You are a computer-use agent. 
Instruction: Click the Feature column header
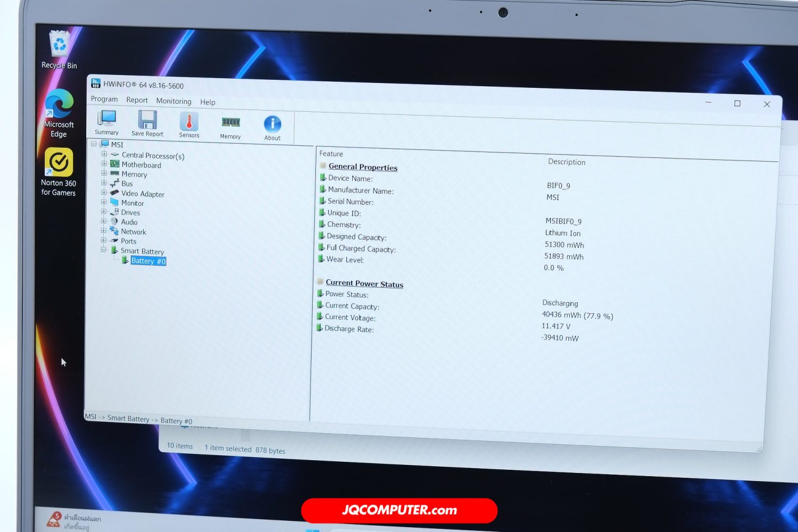[331, 154]
